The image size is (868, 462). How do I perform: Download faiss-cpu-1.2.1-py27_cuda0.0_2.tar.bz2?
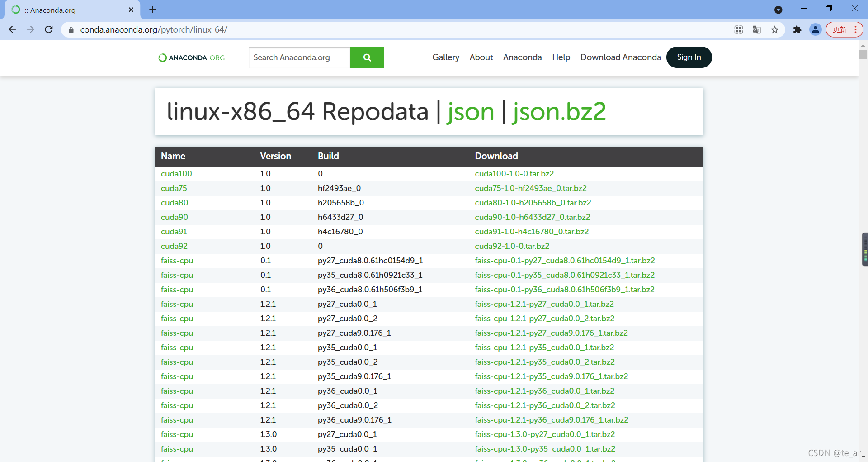545,319
